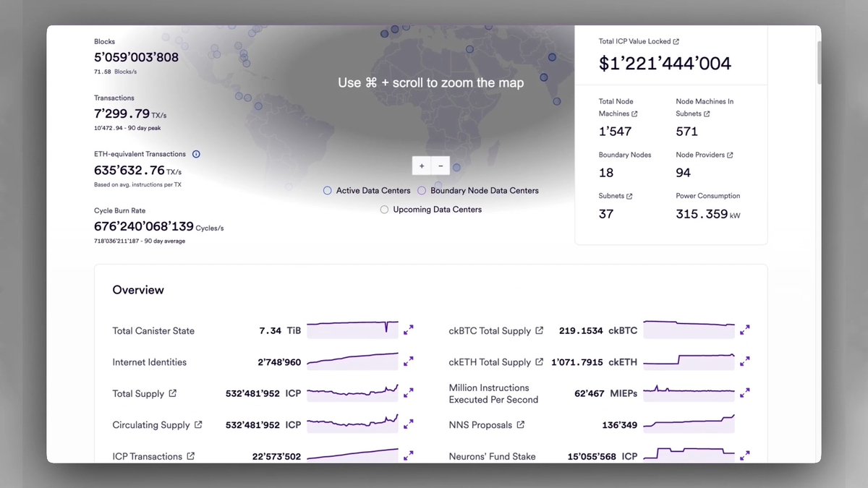This screenshot has height=488, width=868.
Task: Click the NNS Proposals label
Action: [480, 425]
